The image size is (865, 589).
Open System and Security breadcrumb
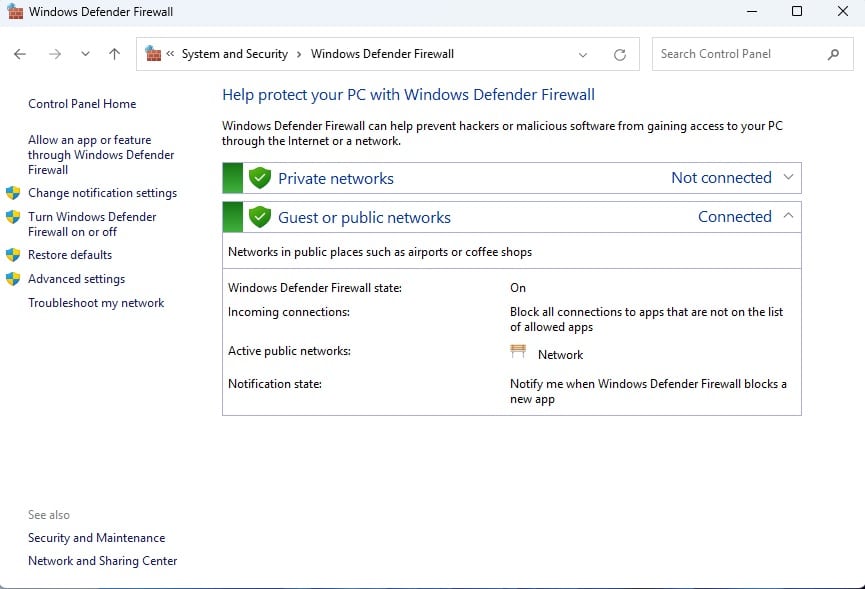pyautogui.click(x=235, y=54)
